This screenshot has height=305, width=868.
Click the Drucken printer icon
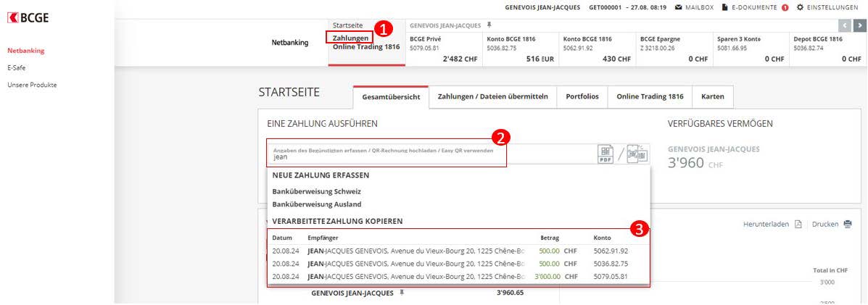tap(848, 224)
